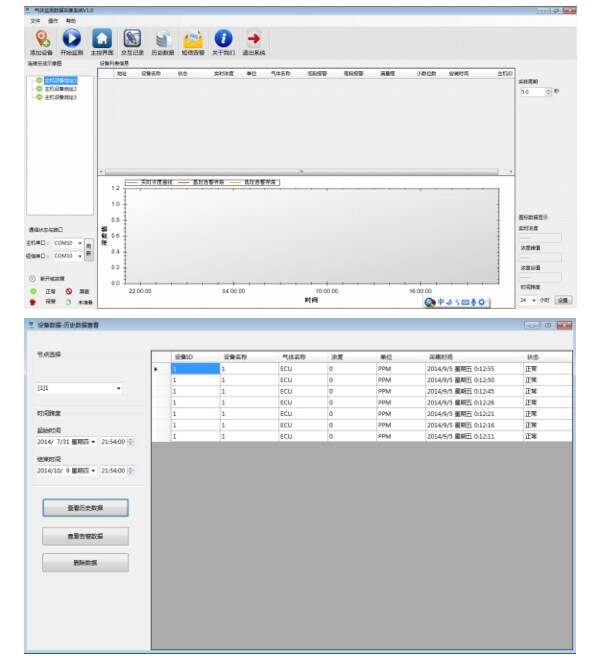Open 交互记录 interaction log icon
Screen dimensions: 600x660
pos(132,39)
